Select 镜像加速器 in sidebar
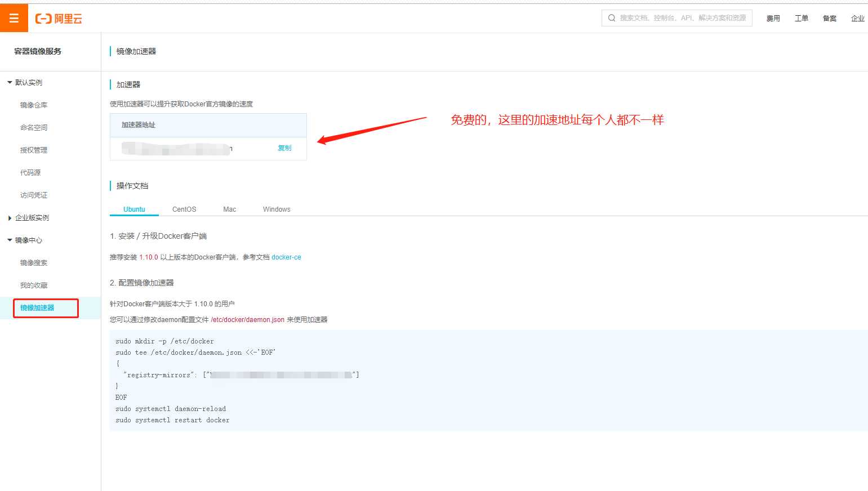The width and height of the screenshot is (868, 491). 37,307
